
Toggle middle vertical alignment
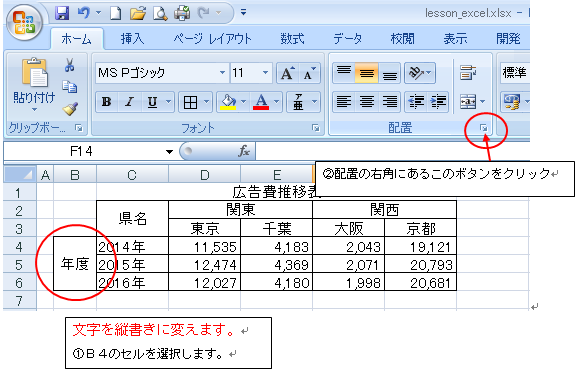point(367,73)
